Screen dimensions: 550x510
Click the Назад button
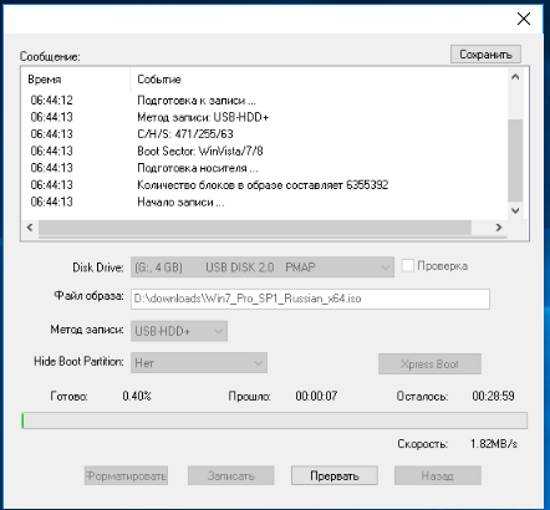point(437,476)
